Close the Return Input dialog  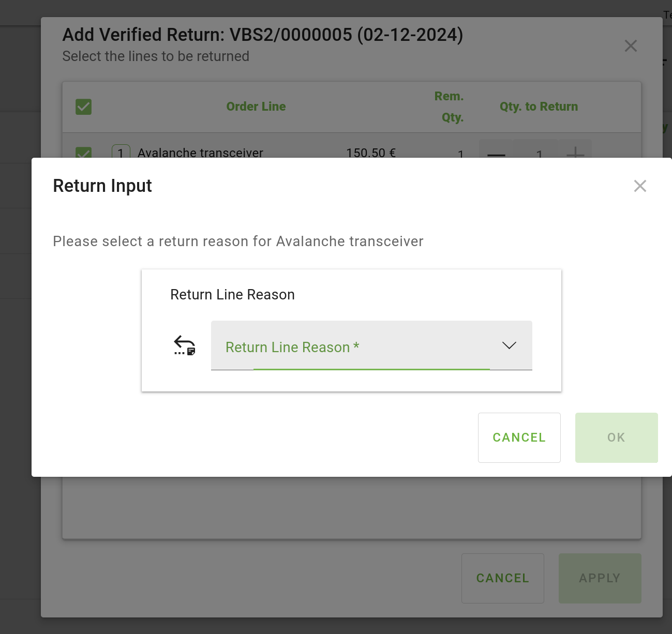pyautogui.click(x=640, y=186)
